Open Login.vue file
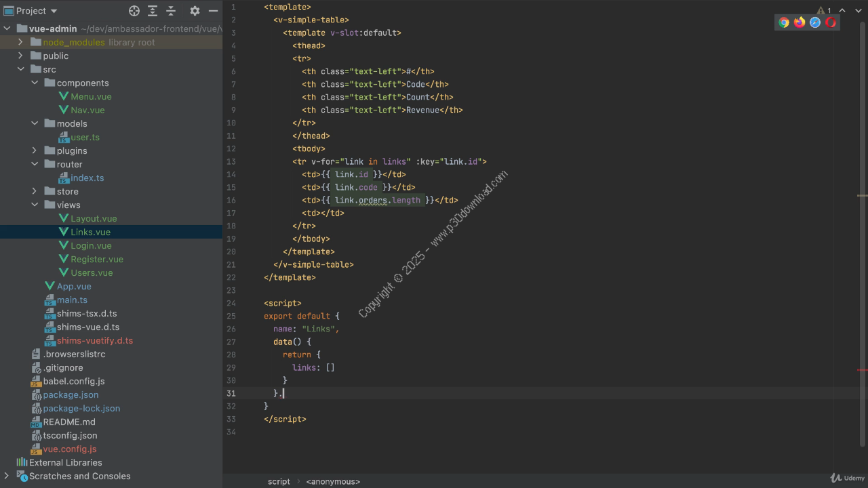Image resolution: width=868 pixels, height=488 pixels. [91, 245]
